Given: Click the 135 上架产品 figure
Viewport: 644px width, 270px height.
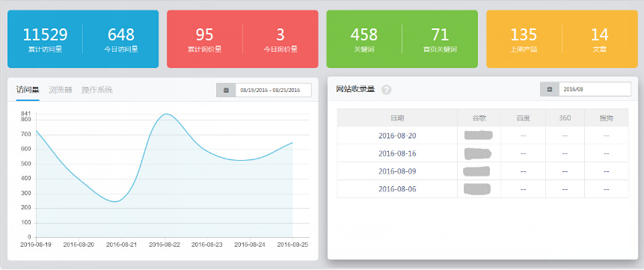Looking at the screenshot, I should coord(524,40).
